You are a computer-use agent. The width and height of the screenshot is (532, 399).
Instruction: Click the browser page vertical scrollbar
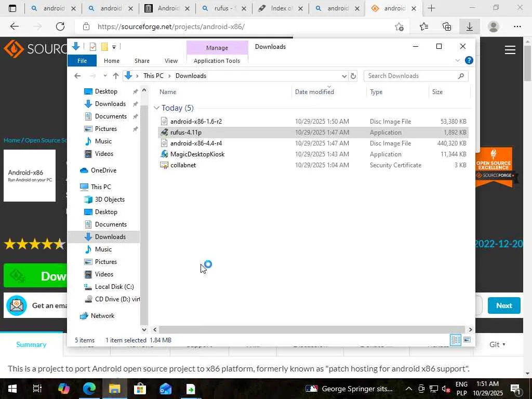(x=528, y=63)
